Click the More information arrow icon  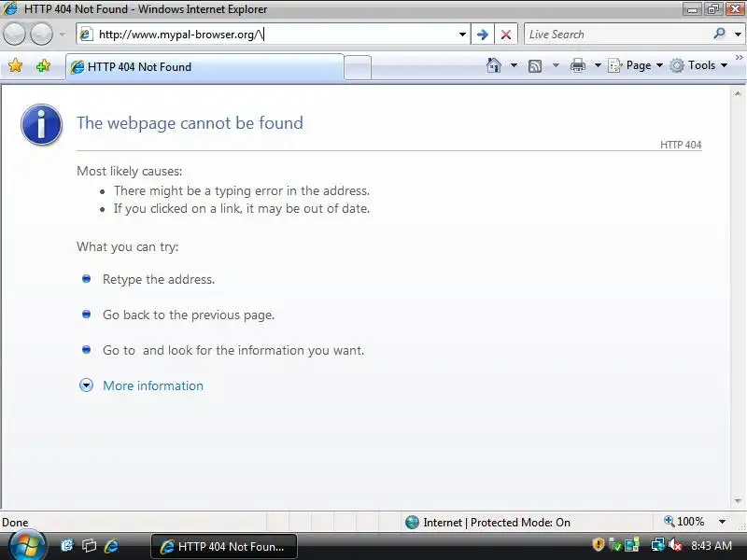(x=86, y=385)
